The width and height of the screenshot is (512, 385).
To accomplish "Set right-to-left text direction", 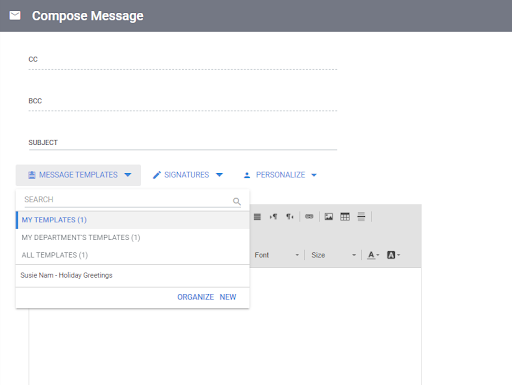I will click(290, 217).
